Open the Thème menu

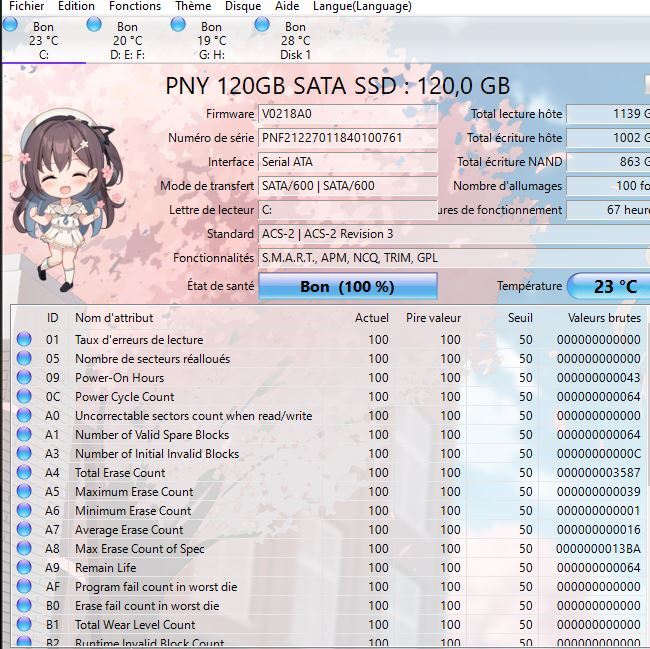tap(193, 6)
